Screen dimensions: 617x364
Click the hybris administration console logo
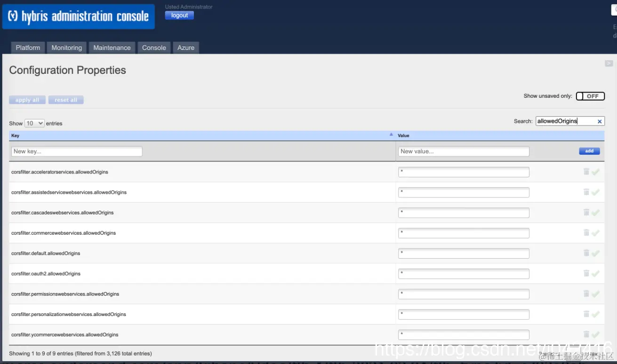coord(79,17)
